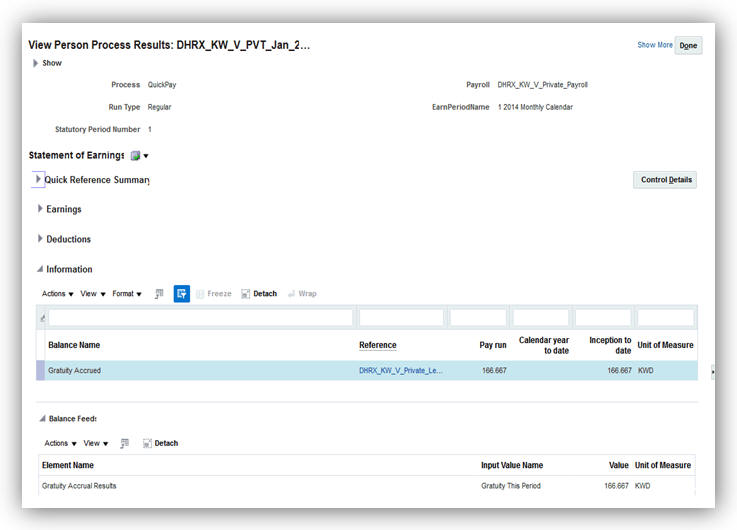Click the Element Name column header
The image size is (737, 530).
68,465
